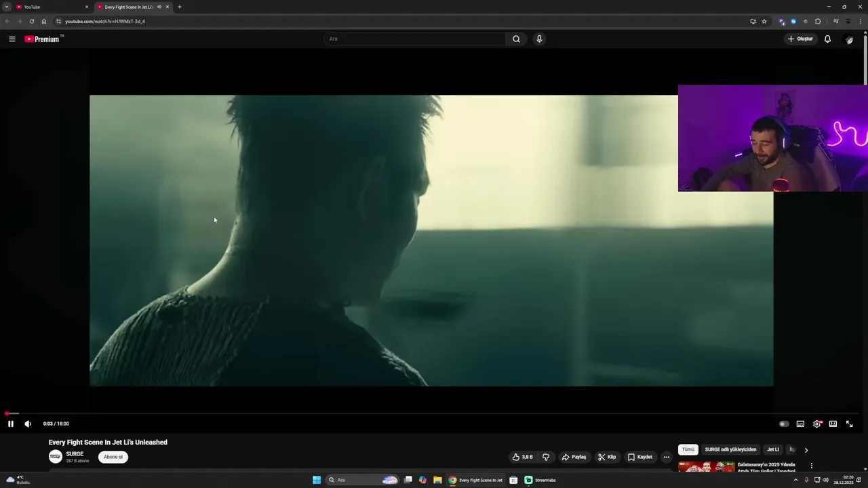Viewport: 868px width, 488px height.
Task: Mute tab via speaker icon on tab
Action: pos(159,7)
